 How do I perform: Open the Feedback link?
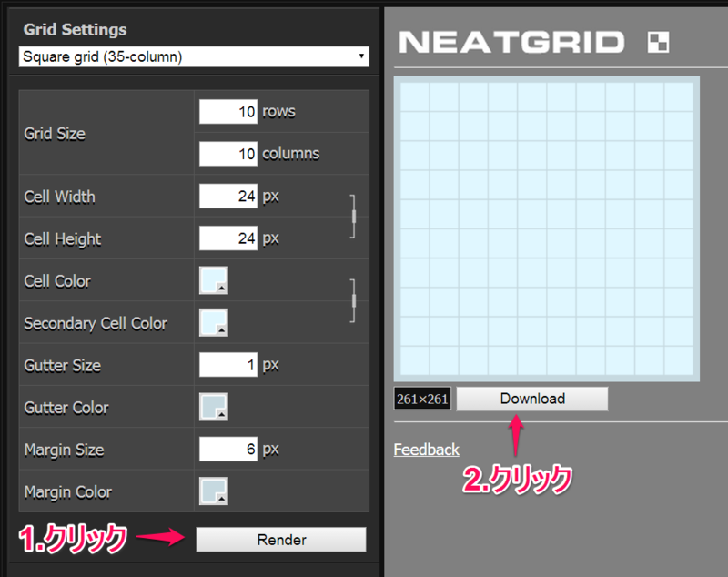click(426, 450)
